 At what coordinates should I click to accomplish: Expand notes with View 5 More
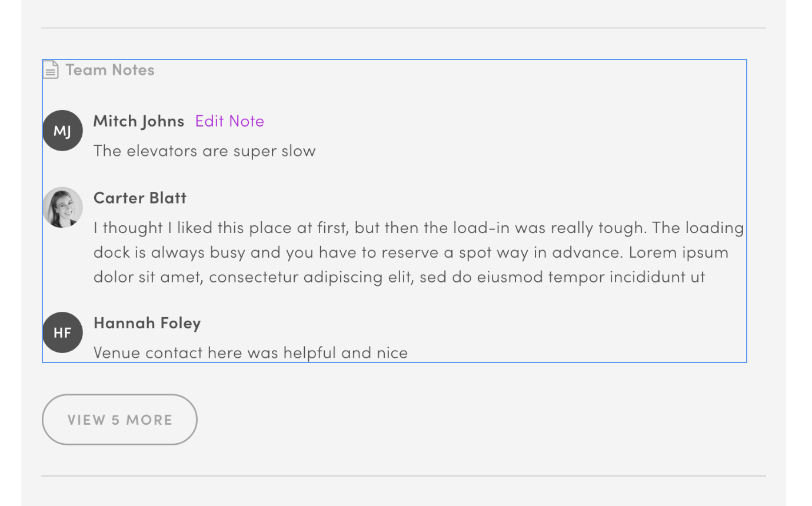click(x=119, y=420)
